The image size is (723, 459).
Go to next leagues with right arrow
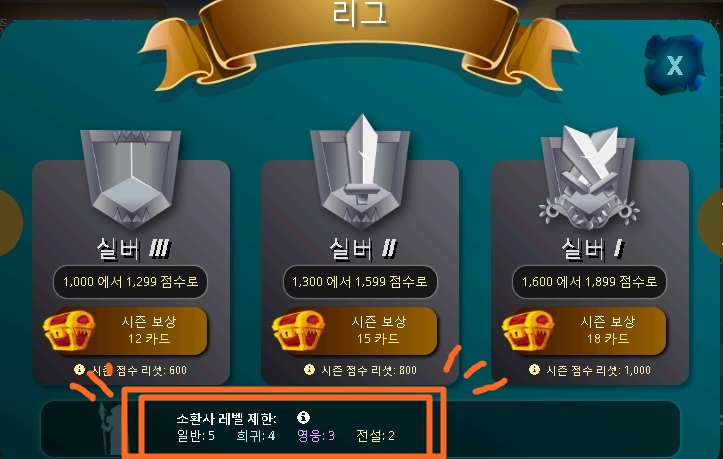tap(711, 222)
